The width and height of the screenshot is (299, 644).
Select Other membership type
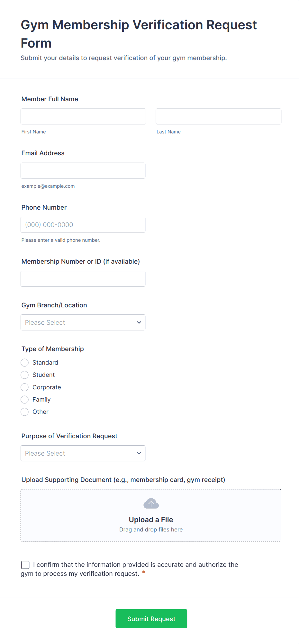[25, 412]
